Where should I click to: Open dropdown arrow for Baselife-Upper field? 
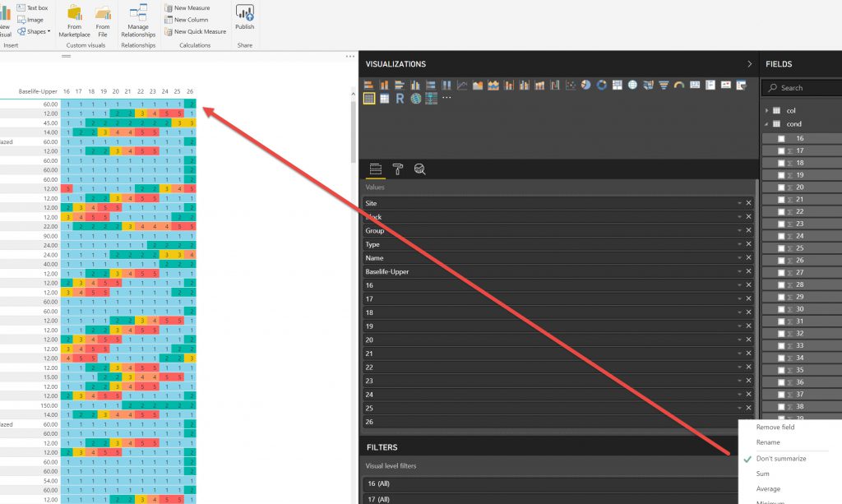[739, 271]
